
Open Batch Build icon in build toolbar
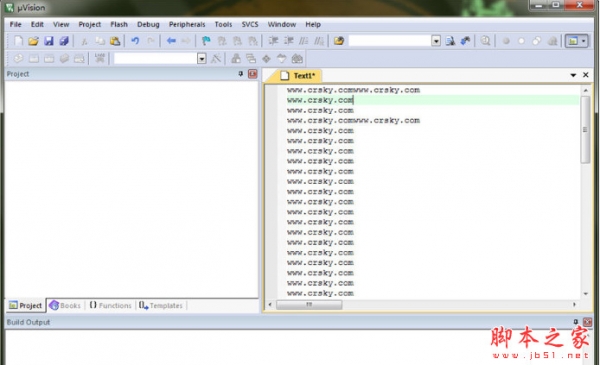coord(64,59)
